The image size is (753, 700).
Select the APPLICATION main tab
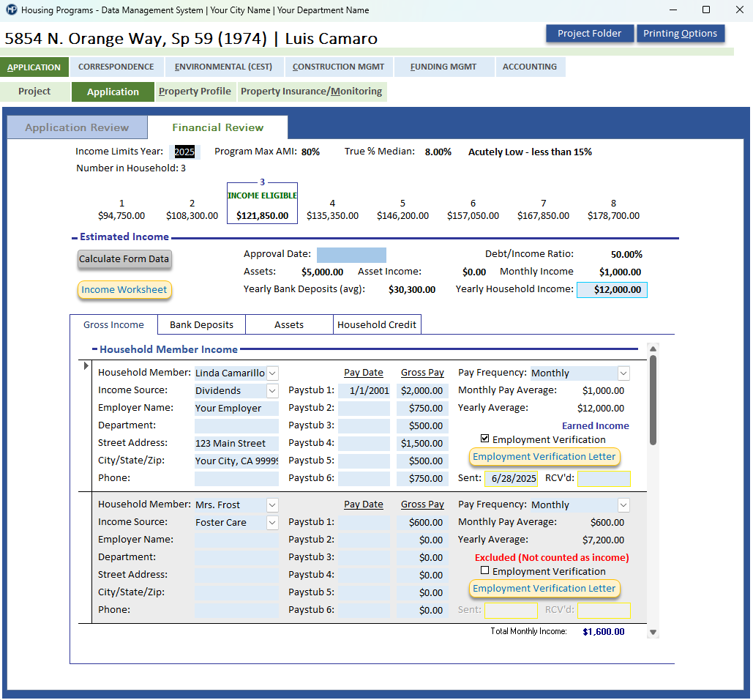pos(34,67)
